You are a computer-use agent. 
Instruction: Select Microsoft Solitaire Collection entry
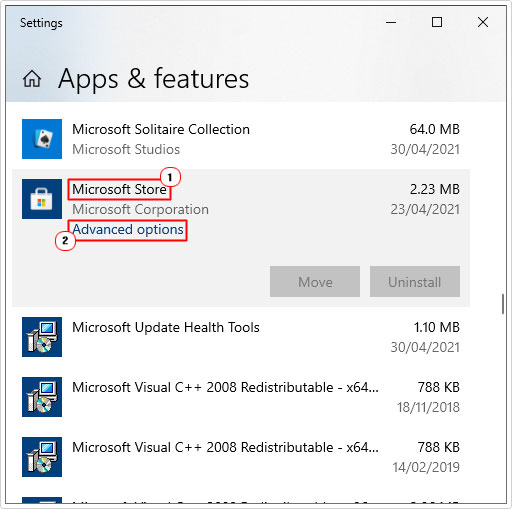coord(241,139)
